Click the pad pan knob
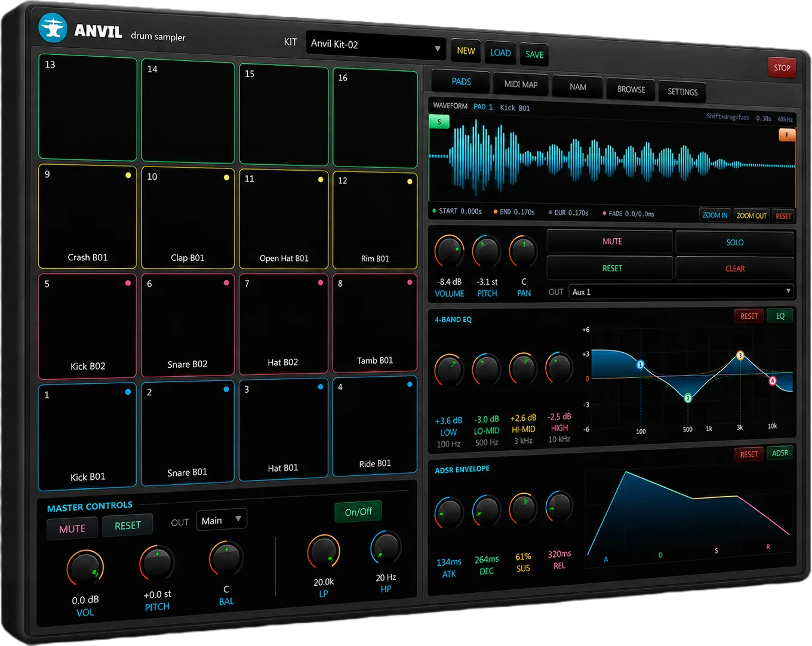Viewport: 812px width, 646px height. tap(523, 251)
